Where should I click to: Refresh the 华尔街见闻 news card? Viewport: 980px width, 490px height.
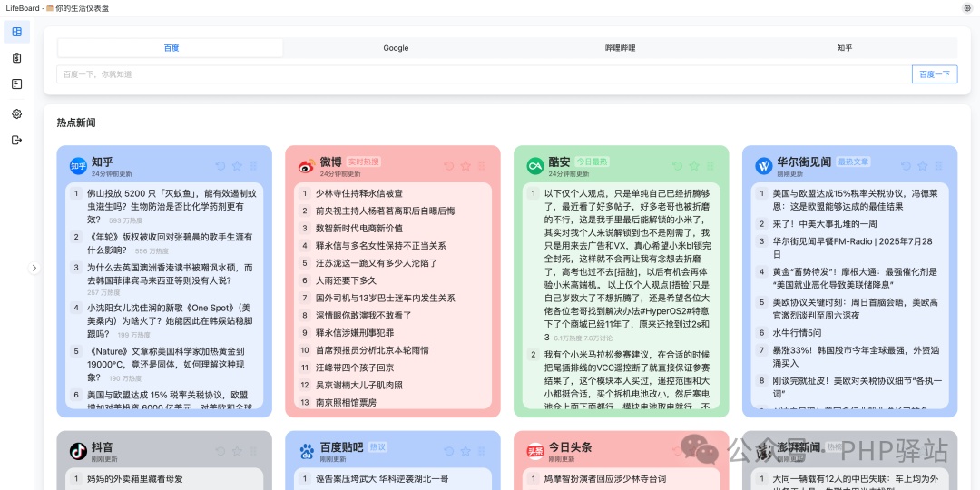pyautogui.click(x=906, y=166)
